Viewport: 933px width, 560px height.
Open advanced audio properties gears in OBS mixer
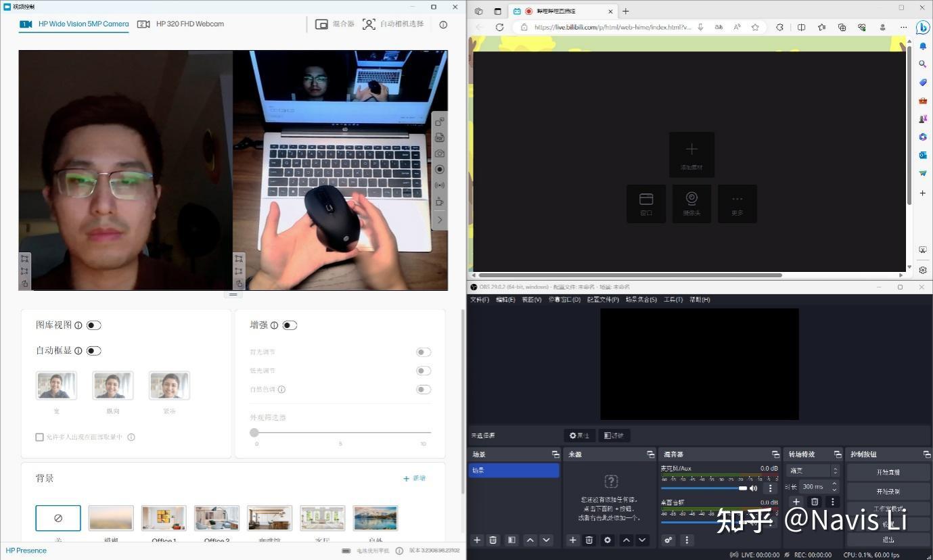668,540
